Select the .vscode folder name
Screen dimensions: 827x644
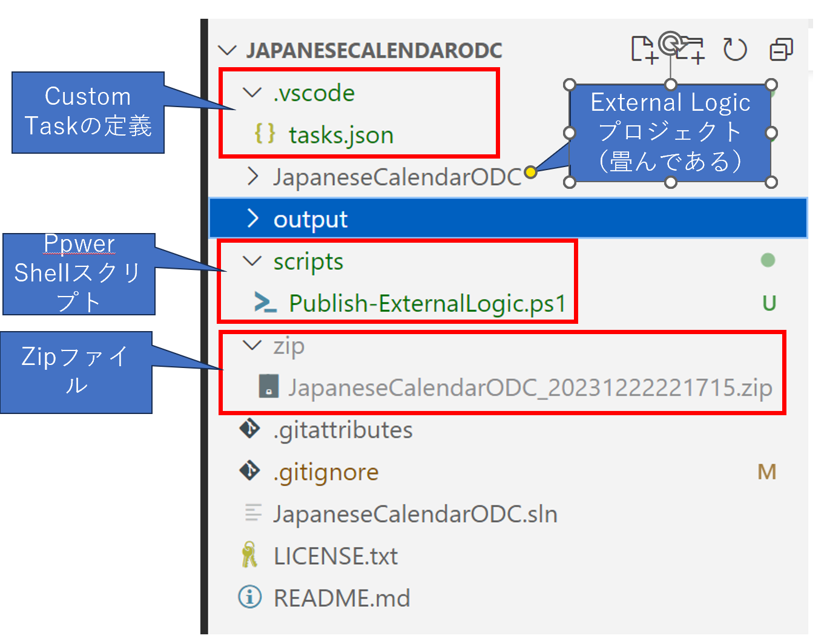point(314,93)
